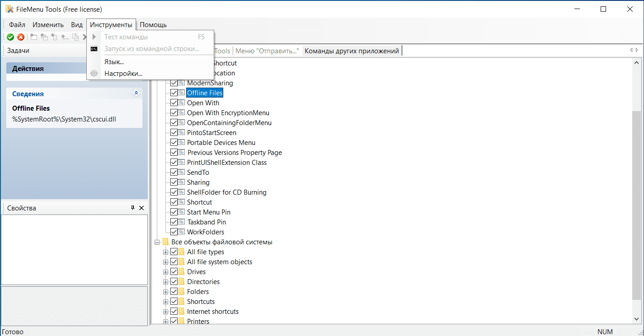644x336 pixels.
Task: Expand the Directories tree node
Action: coord(166,282)
